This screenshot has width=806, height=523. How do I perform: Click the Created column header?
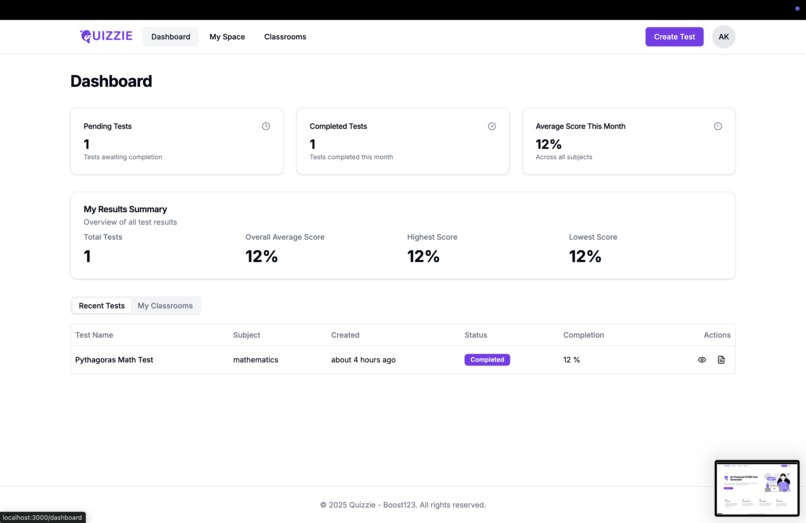[345, 335]
